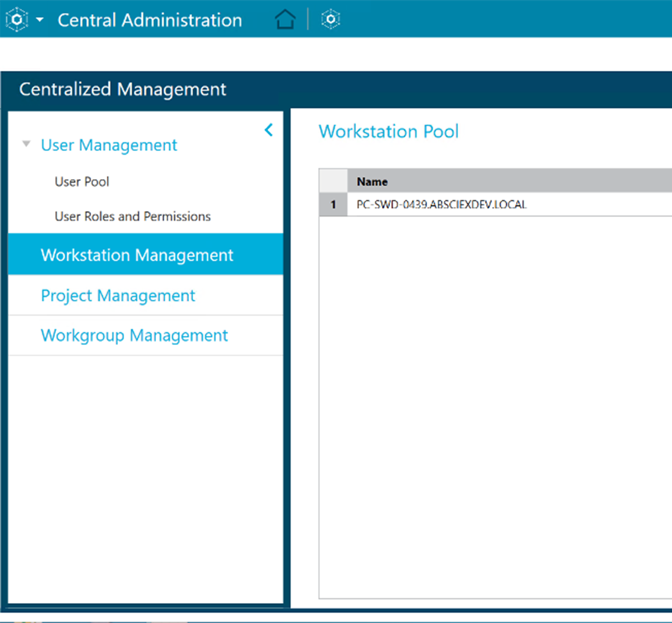Click the Name column header
Image resolution: width=672 pixels, height=623 pixels.
coord(509,181)
